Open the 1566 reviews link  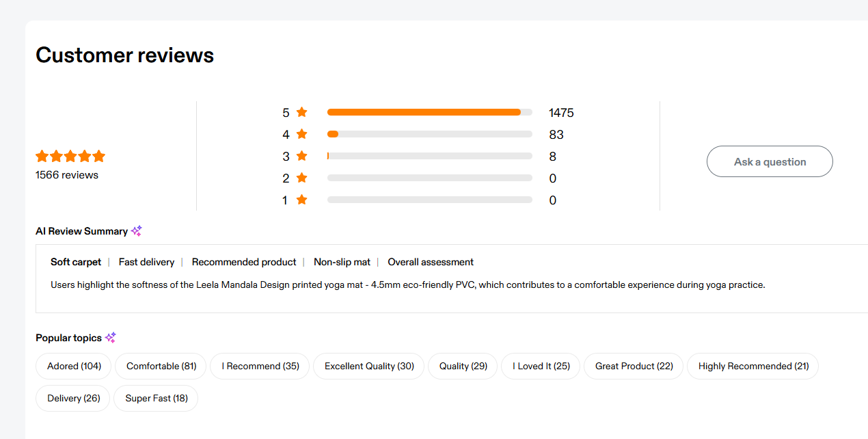click(67, 175)
